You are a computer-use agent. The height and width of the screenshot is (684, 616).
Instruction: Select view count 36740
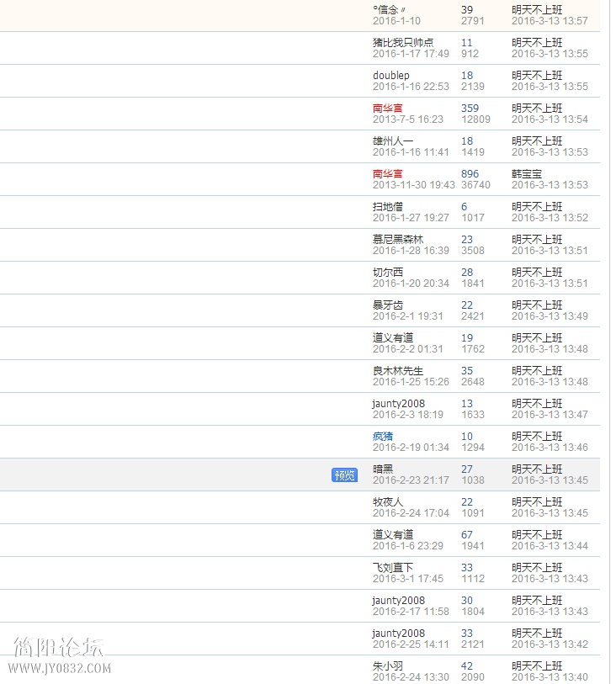coord(475,184)
